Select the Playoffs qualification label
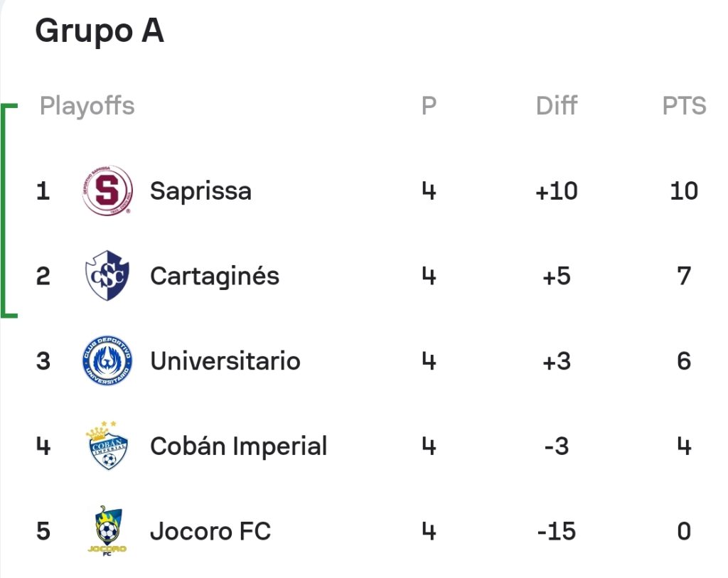728x578 pixels. click(87, 107)
